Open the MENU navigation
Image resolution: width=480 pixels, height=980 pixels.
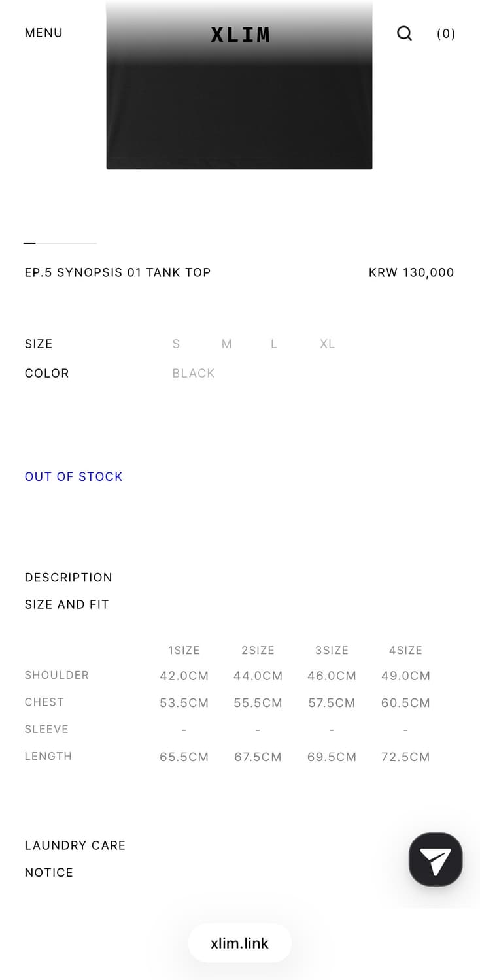click(x=44, y=33)
